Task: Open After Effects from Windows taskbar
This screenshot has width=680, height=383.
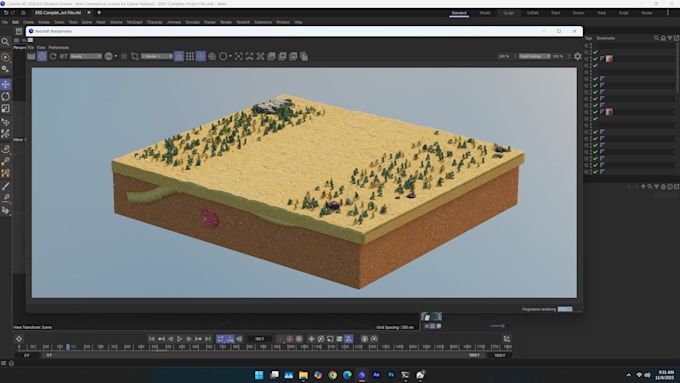Action: coord(376,375)
